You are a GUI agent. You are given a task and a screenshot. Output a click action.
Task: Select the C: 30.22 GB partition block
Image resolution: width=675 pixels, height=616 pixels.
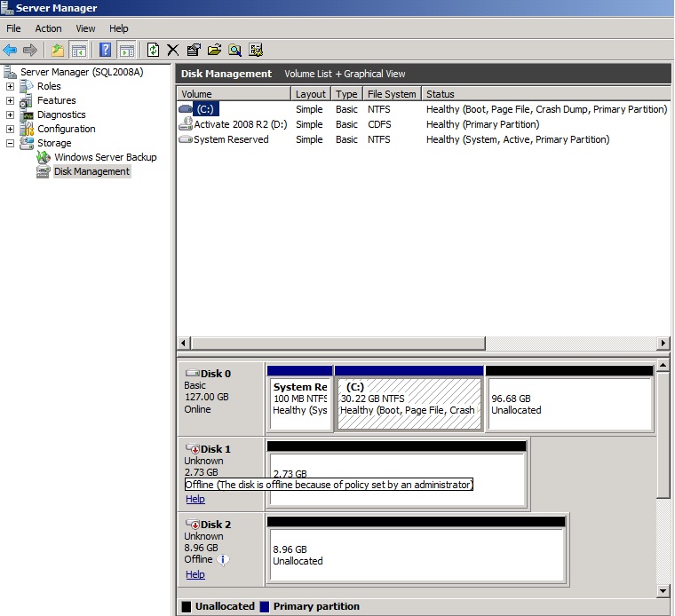pos(409,399)
